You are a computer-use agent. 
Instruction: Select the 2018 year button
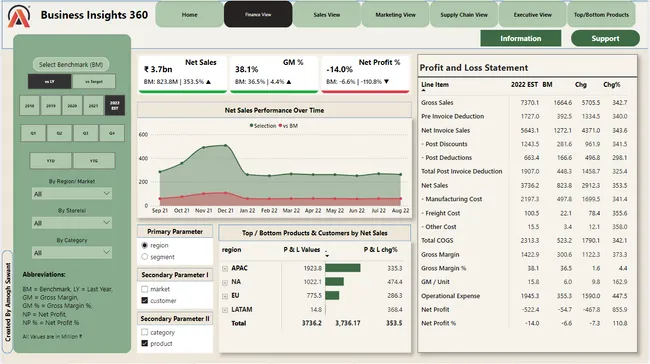click(x=29, y=105)
